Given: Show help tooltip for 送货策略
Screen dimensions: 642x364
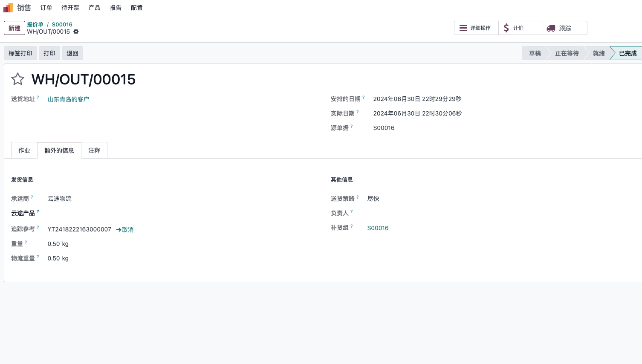Looking at the screenshot, I should click(358, 197).
